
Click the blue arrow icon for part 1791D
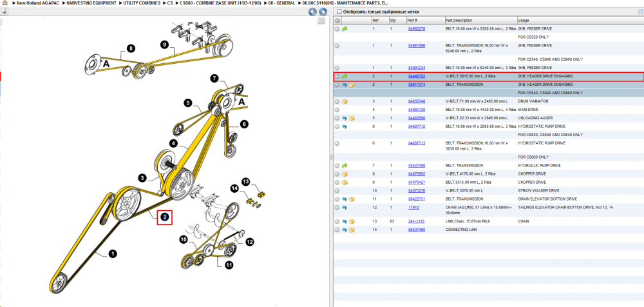click(345, 208)
